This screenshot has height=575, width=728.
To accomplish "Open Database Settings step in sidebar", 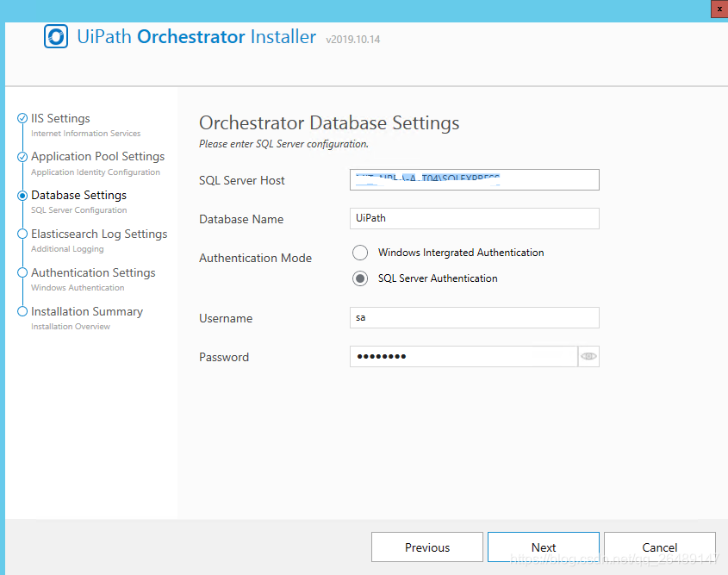I will coord(79,195).
